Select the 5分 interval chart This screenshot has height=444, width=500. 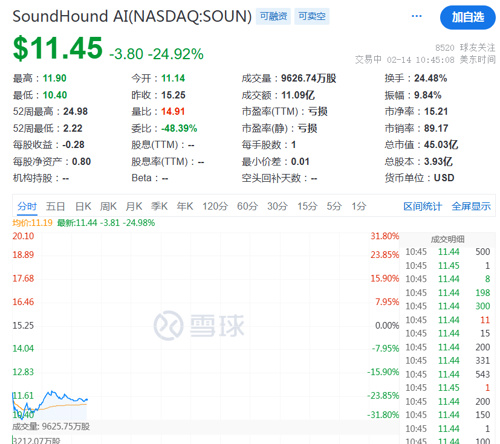pos(334,206)
